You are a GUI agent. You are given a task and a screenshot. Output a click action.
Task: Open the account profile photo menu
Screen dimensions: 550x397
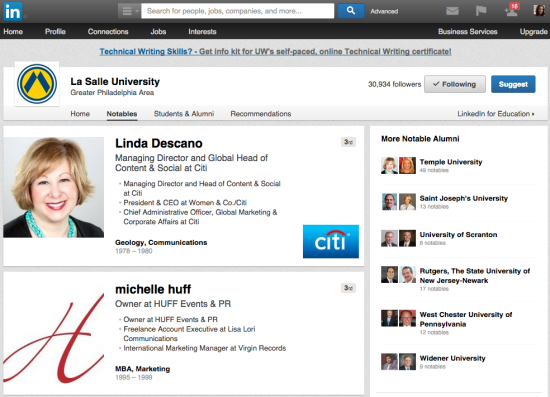pyautogui.click(x=539, y=11)
